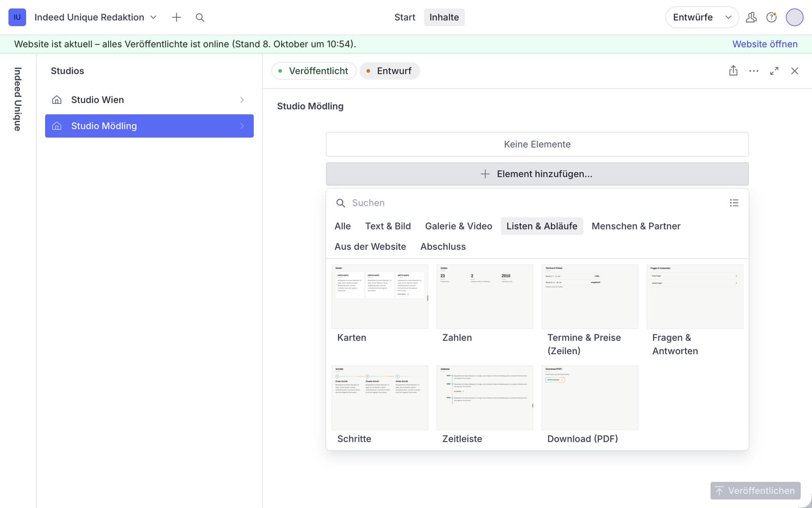Open the user avatar menu
Image resolution: width=812 pixels, height=508 pixels.
[x=794, y=17]
